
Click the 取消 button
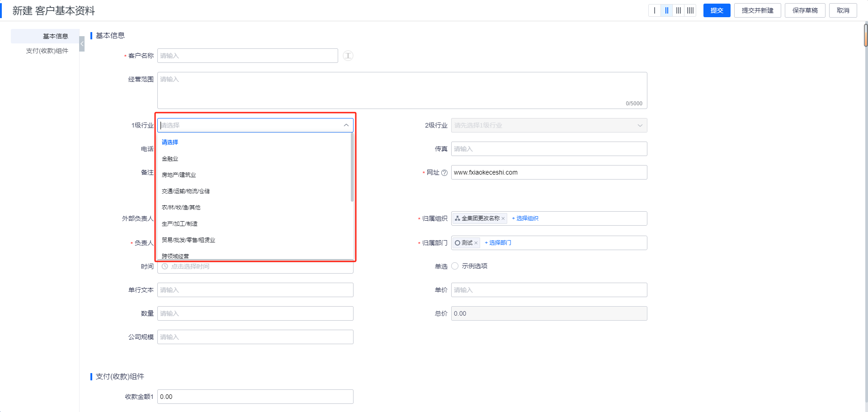(x=843, y=10)
